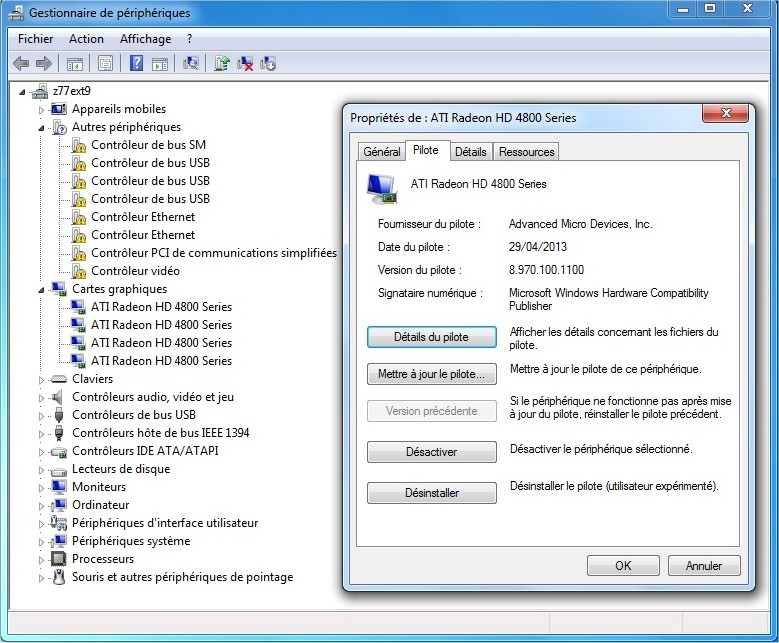779x643 pixels.
Task: Select the Processeurs label
Action: 103,559
